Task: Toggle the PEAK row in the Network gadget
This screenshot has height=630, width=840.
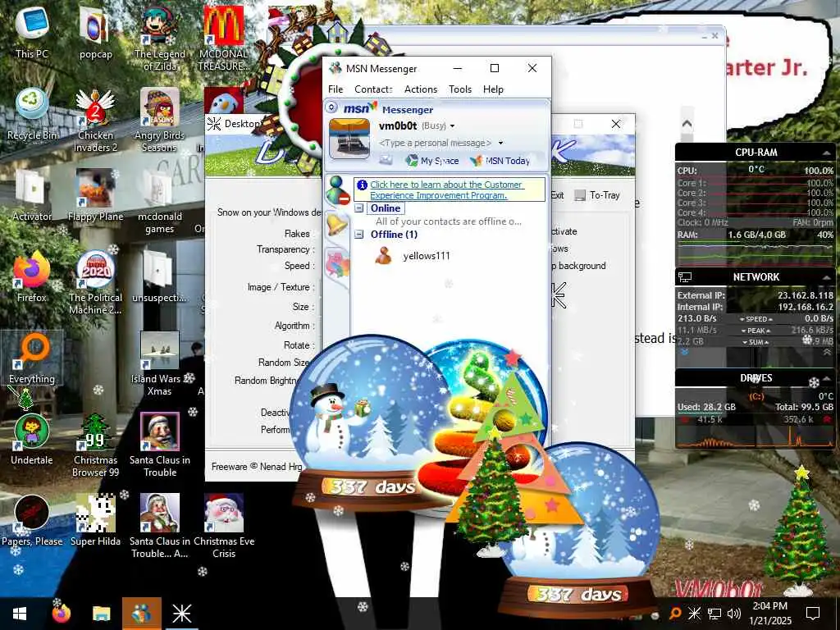Action: (x=756, y=331)
